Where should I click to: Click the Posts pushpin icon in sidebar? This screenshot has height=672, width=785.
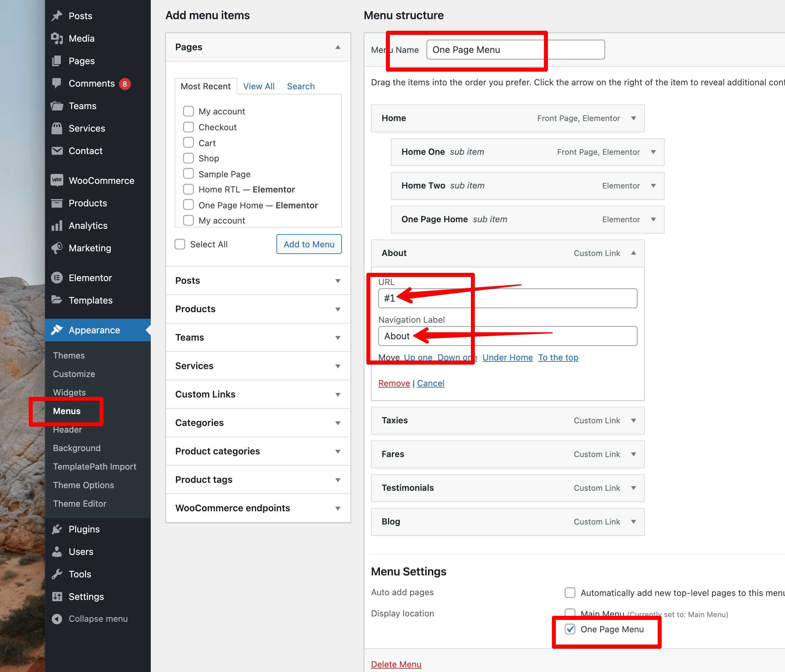(x=57, y=16)
